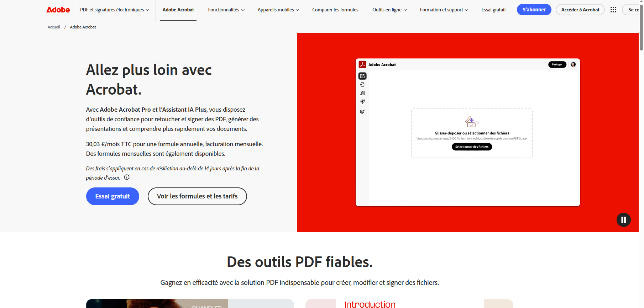Click the info icon after période d'essai

tap(127, 177)
